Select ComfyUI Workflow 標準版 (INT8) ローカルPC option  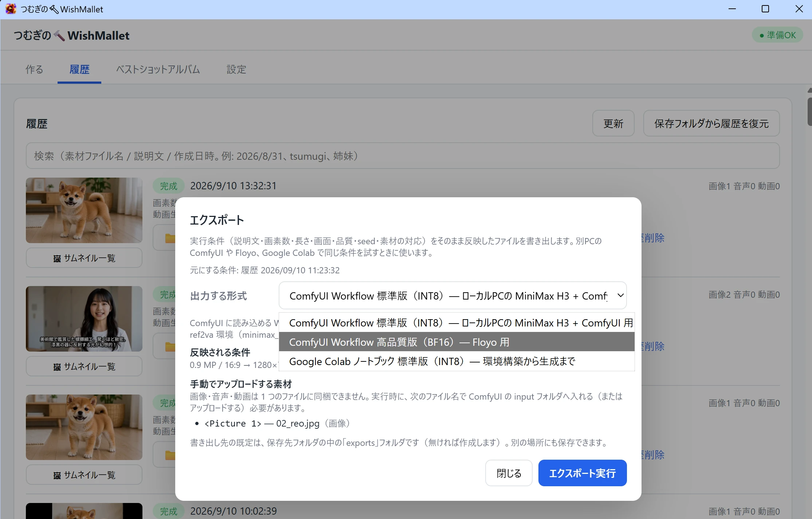(x=456, y=323)
